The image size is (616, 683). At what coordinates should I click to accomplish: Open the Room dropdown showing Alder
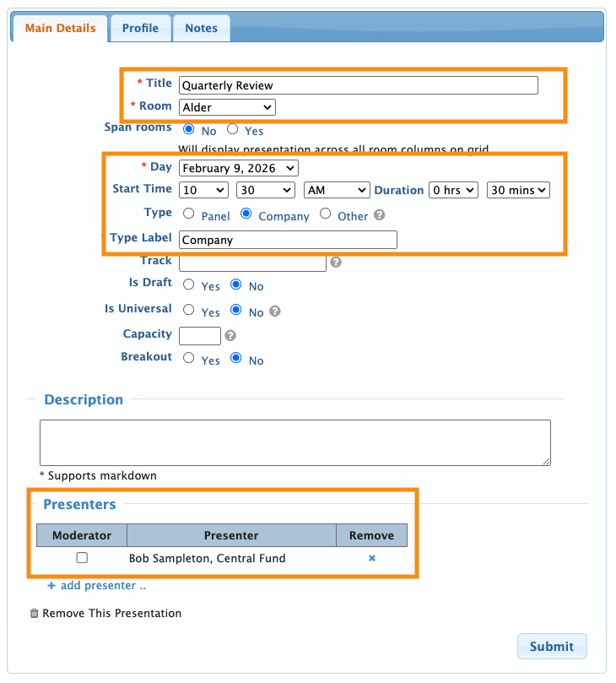(227, 107)
